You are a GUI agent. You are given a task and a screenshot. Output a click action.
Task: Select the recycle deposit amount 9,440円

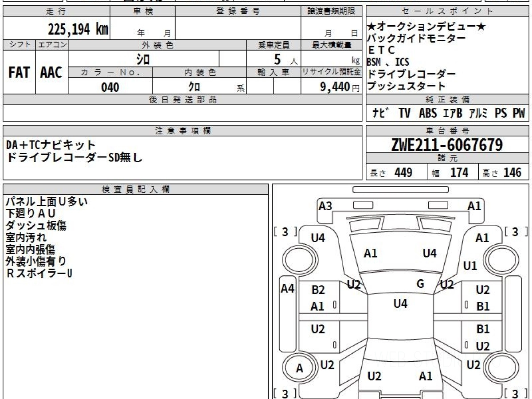(340, 87)
